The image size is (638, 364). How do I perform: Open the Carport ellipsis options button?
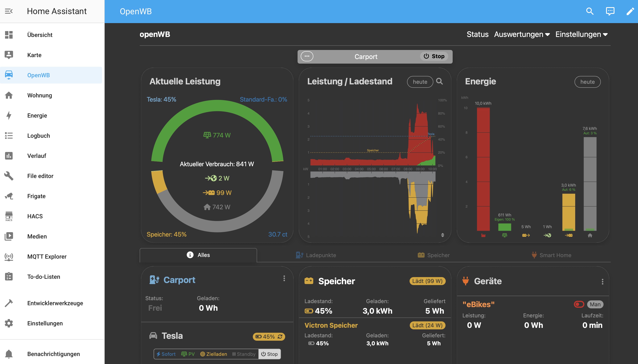coord(307,56)
